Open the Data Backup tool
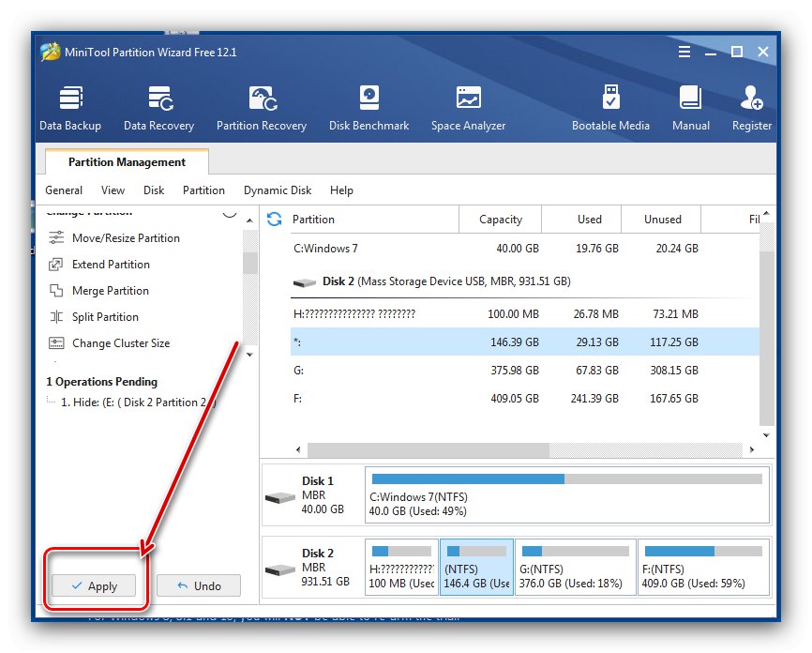Screen dimensions: 812x653 point(70,108)
